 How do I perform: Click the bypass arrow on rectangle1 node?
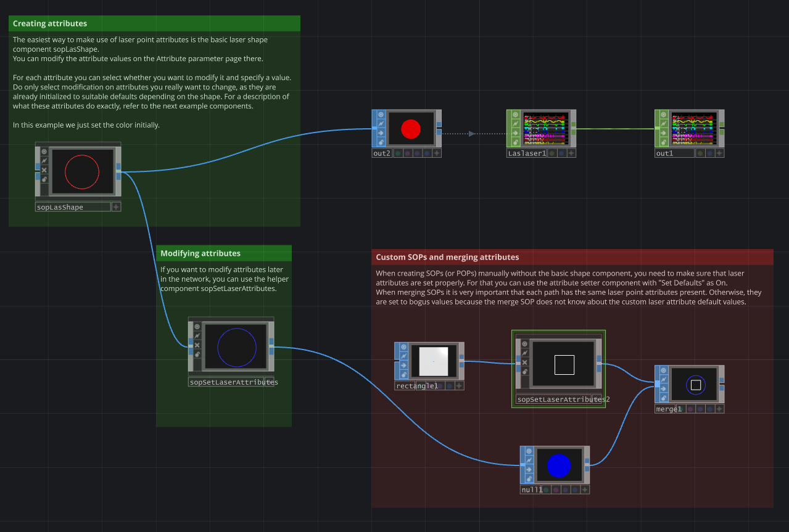403,365
